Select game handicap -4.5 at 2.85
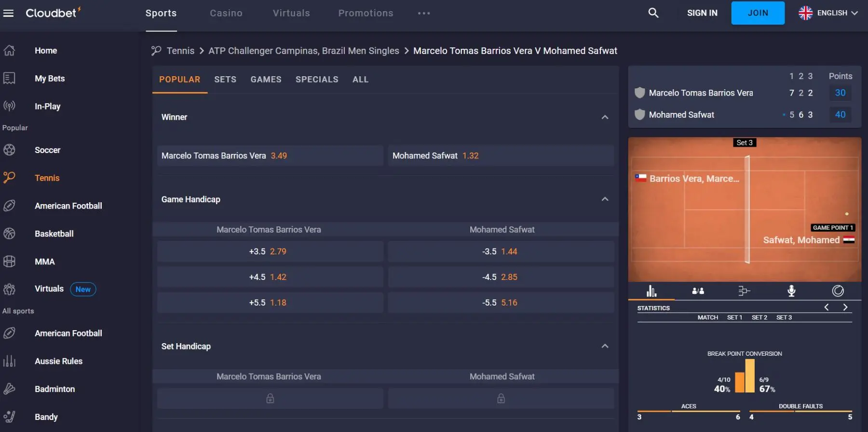This screenshot has height=432, width=868. pyautogui.click(x=501, y=277)
